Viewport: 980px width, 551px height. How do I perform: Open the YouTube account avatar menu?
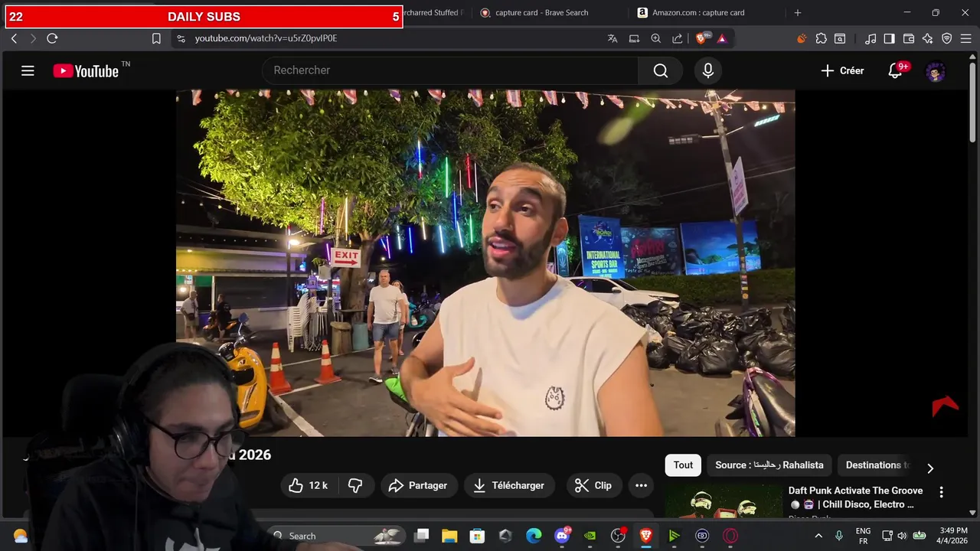click(936, 72)
